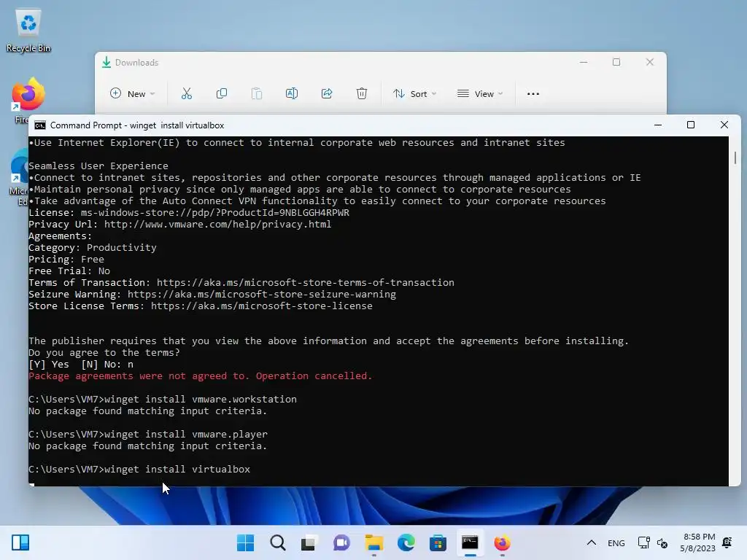This screenshot has width=747, height=560.
Task: Click the microsoft-store-seizure-warning URL text
Action: coord(262,295)
